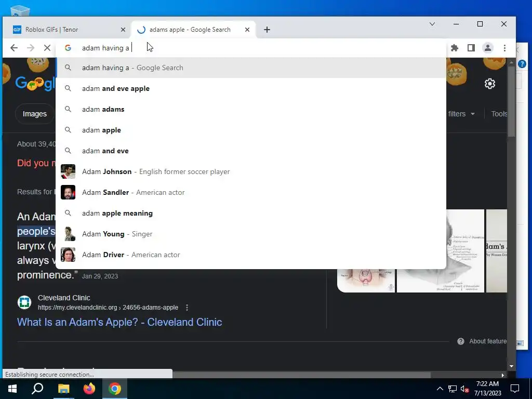Click the Google G icon in address bar
Image resolution: width=532 pixels, height=399 pixels.
(68, 48)
